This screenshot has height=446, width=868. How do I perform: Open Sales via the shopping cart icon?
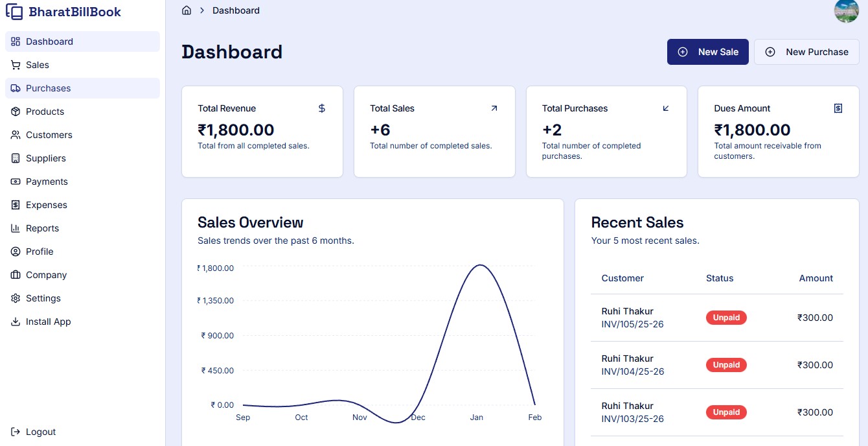15,65
